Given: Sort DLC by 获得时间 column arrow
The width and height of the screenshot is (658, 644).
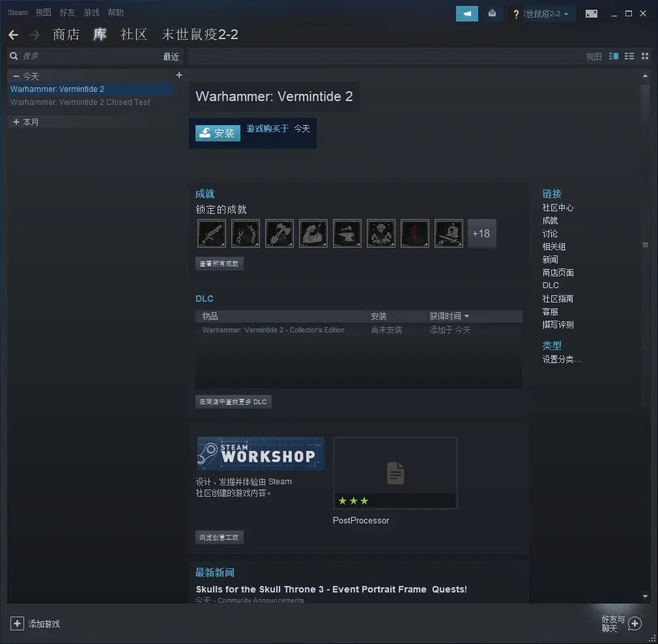Looking at the screenshot, I should click(x=466, y=316).
